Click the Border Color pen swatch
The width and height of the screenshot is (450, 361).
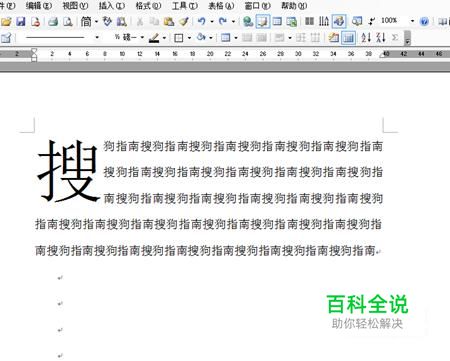coord(154,37)
